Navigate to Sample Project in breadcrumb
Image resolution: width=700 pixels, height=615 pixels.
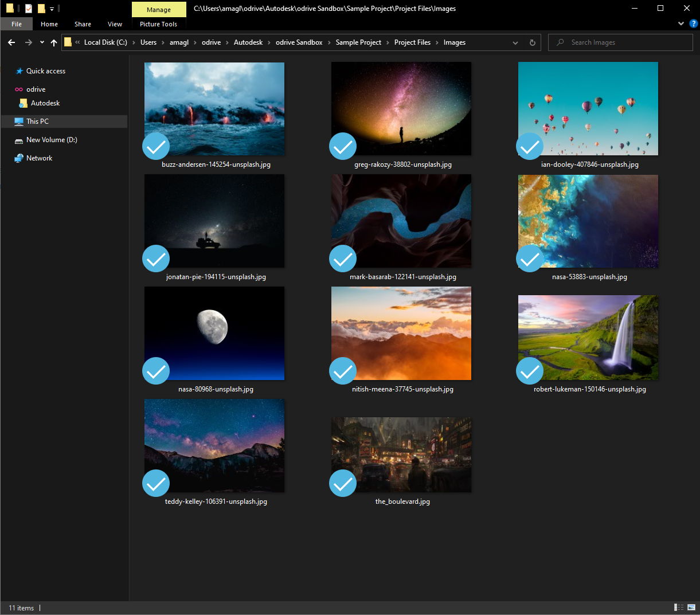tap(358, 42)
